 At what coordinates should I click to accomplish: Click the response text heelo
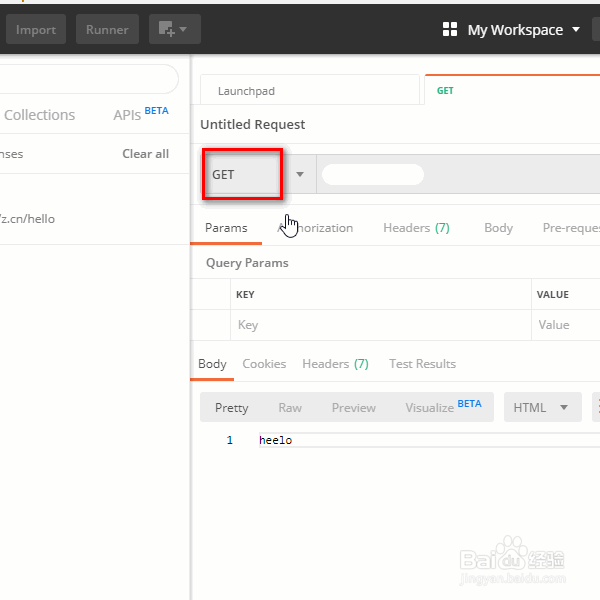pos(276,440)
